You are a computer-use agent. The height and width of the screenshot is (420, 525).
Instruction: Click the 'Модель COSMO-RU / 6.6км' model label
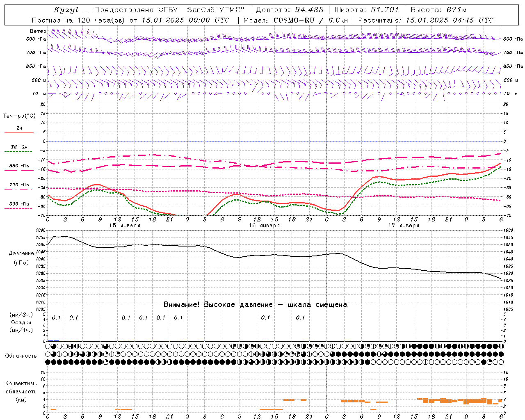pos(296,20)
